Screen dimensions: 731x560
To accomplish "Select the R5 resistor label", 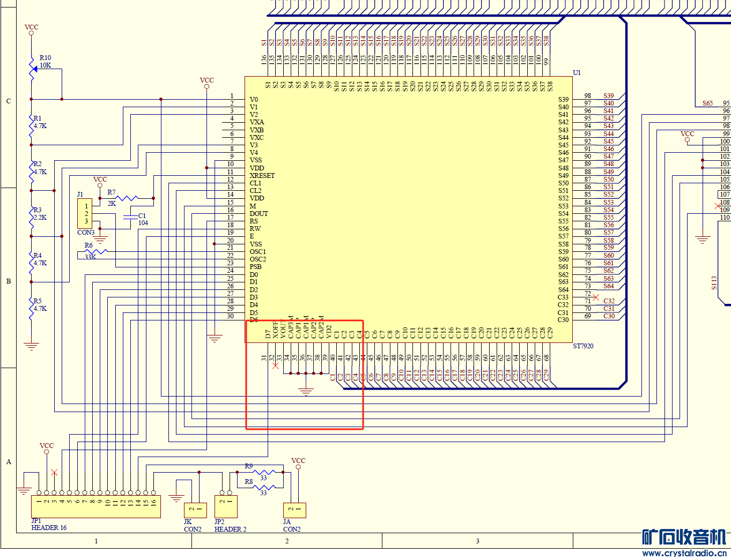I will pos(38,301).
